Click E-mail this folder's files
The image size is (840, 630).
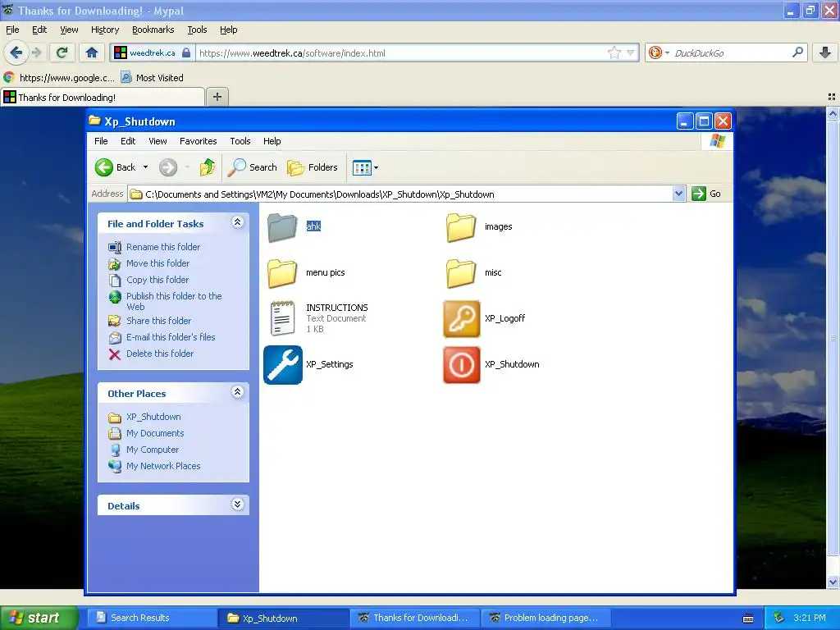click(171, 337)
